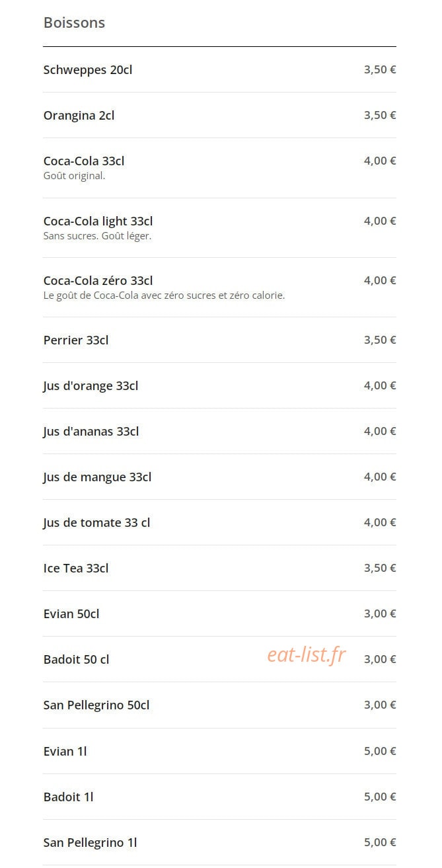The width and height of the screenshot is (442, 868).
Task: Click the Badoit 1l item
Action: [x=219, y=797]
